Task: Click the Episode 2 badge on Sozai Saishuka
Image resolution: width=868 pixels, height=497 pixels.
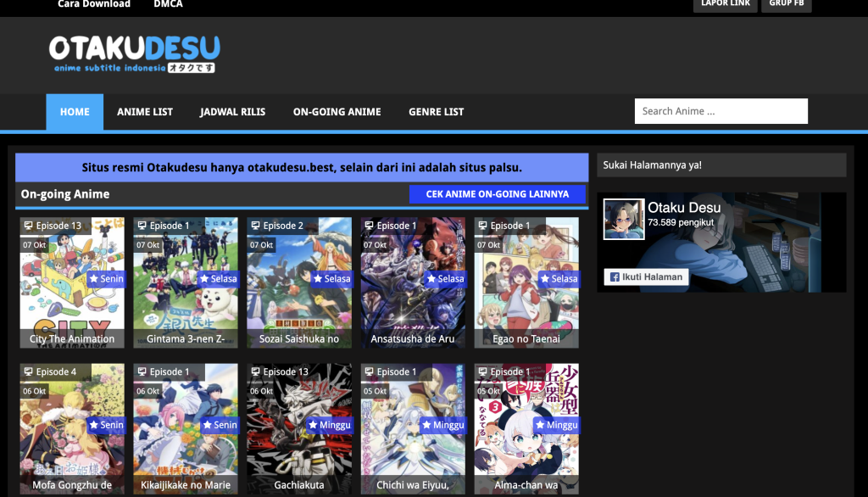Action: (276, 226)
